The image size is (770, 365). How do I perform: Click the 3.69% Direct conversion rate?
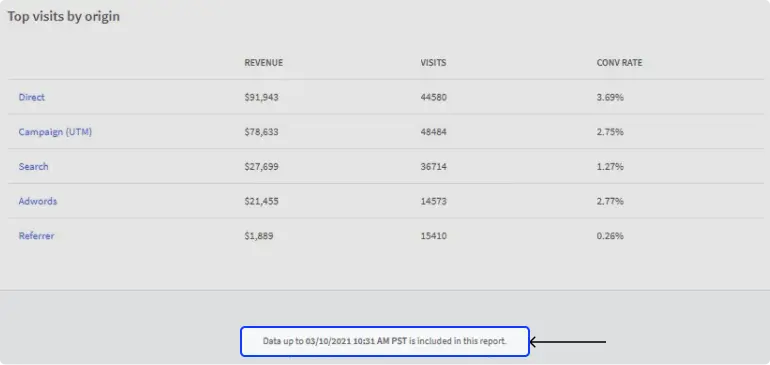[x=610, y=97]
